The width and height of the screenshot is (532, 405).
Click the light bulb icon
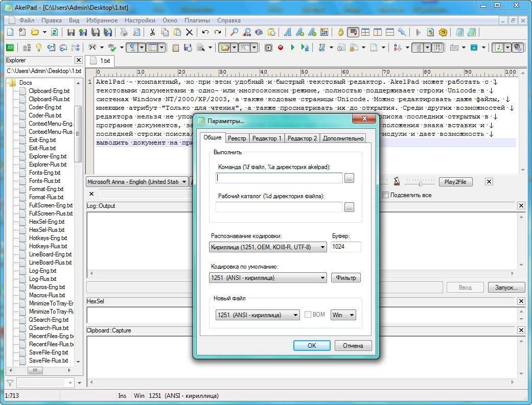(39, 47)
